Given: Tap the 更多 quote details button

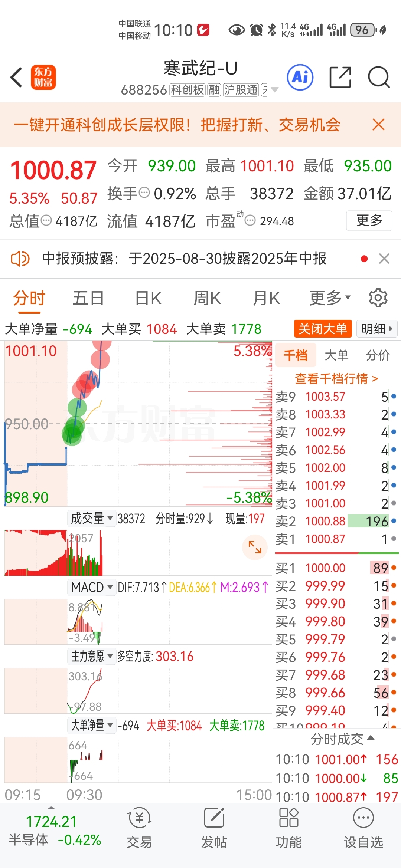Looking at the screenshot, I should (x=369, y=220).
